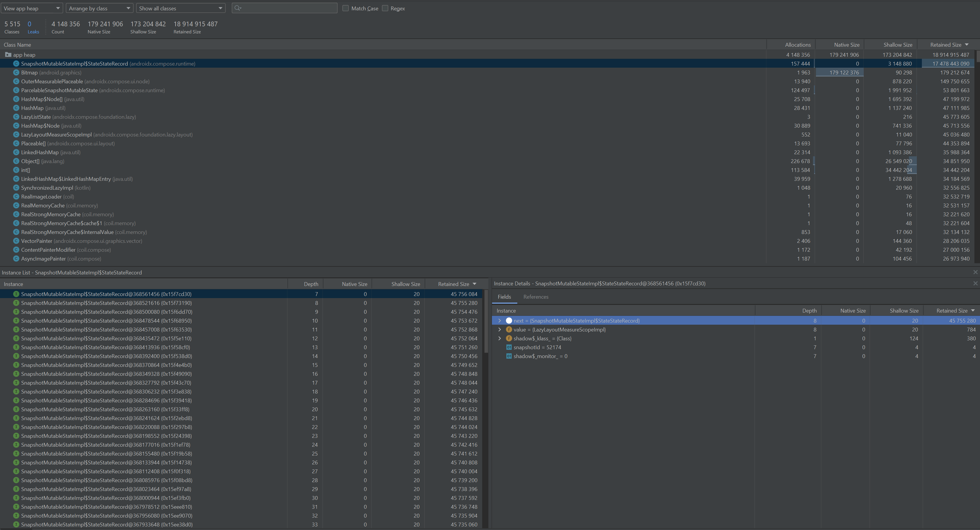Close the Instance List panel
Viewport: 980px width, 530px height.
tap(975, 272)
